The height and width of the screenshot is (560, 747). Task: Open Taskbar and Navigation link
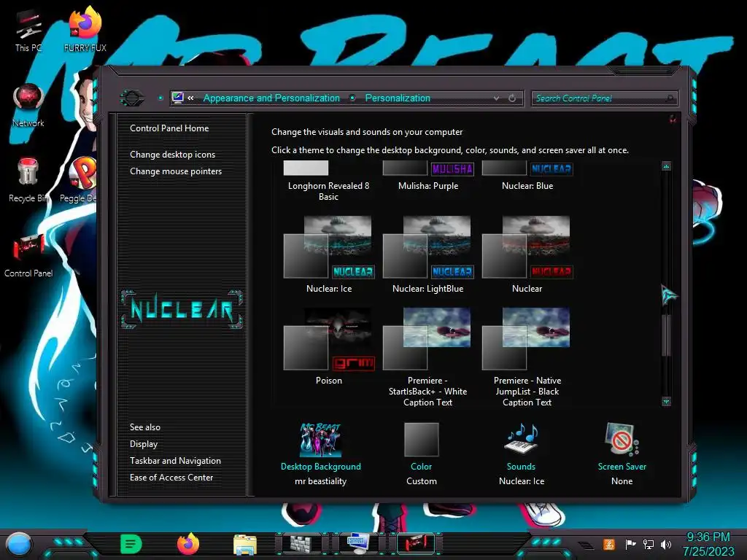point(175,461)
